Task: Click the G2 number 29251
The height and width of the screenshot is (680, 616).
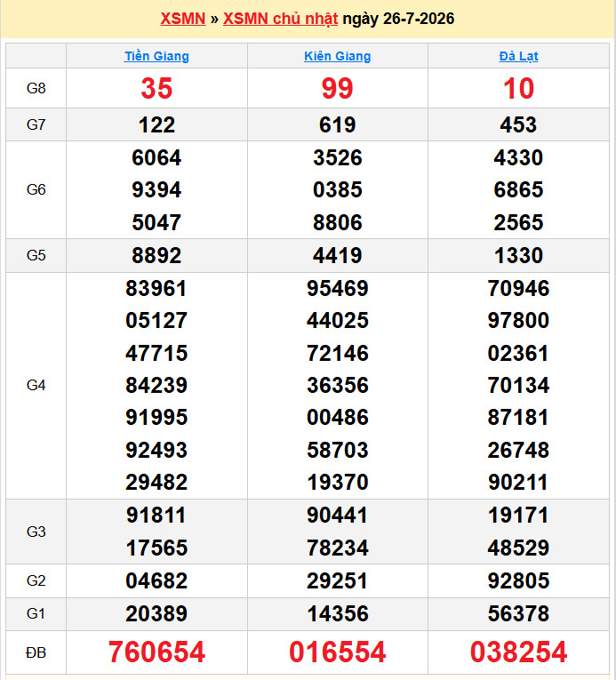Action: click(338, 580)
